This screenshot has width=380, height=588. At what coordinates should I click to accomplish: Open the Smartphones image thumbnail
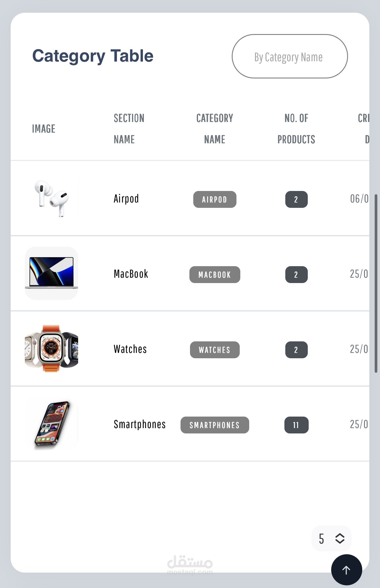point(51,424)
